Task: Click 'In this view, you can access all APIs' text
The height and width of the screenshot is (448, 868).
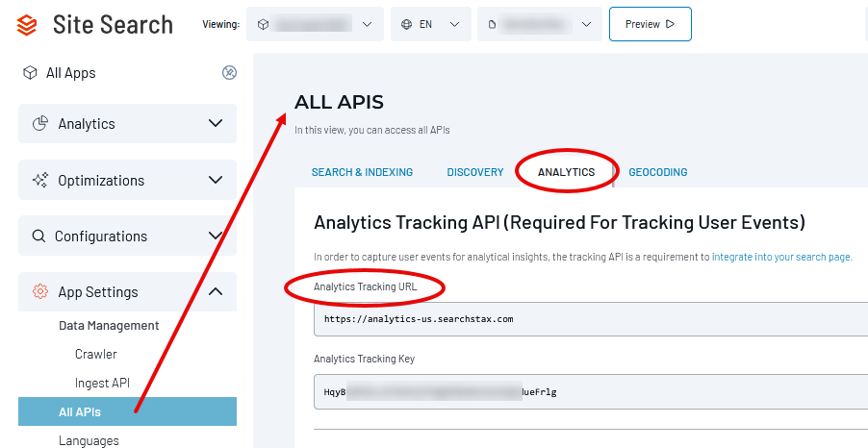Action: click(372, 131)
